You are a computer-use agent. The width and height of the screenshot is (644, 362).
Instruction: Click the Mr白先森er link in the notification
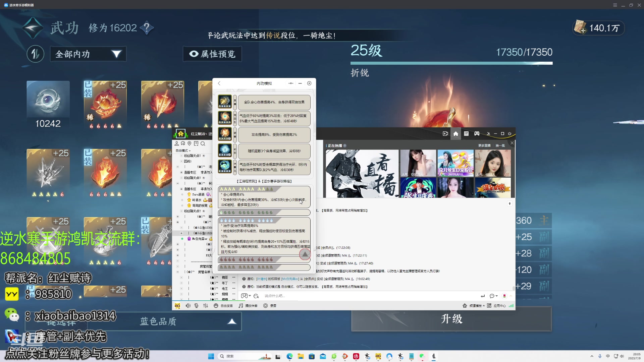click(290, 279)
